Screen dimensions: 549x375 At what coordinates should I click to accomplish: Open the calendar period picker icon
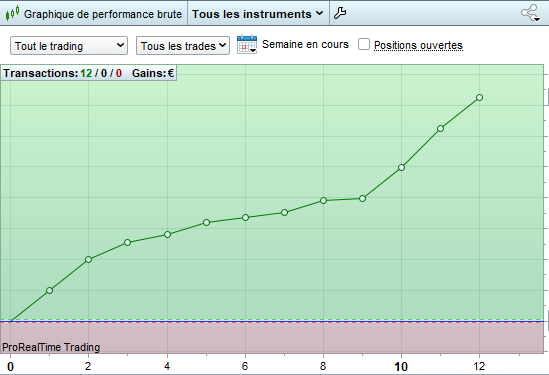[247, 44]
